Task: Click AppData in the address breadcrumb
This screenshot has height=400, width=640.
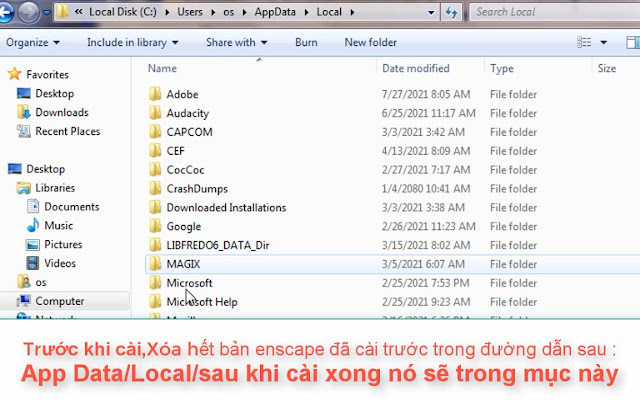Action: tap(275, 12)
